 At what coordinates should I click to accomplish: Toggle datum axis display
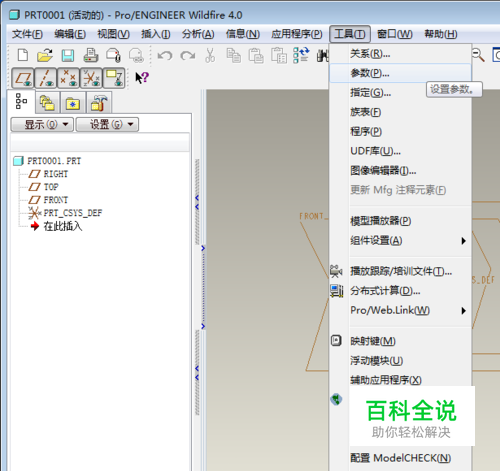46,79
